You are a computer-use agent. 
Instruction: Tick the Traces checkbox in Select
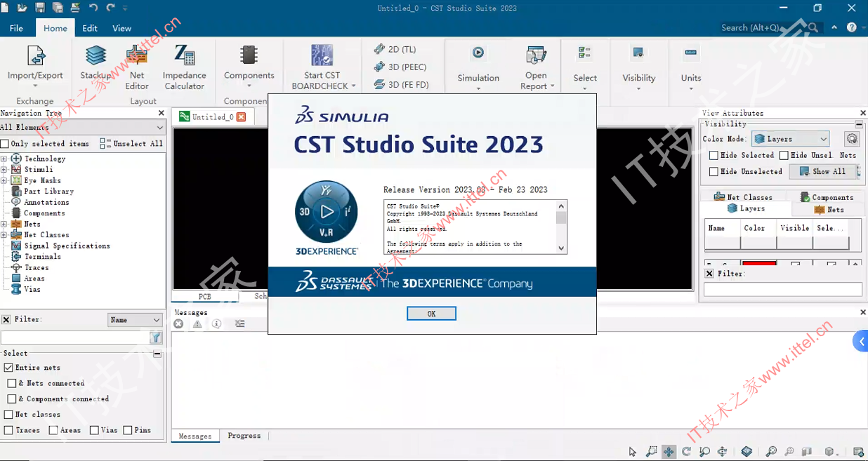pyautogui.click(x=8, y=430)
